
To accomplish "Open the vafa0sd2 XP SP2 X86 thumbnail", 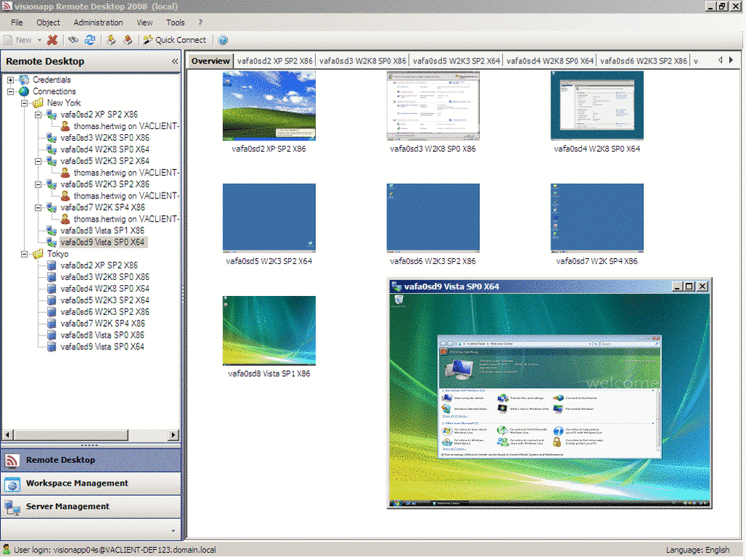I will [x=269, y=106].
